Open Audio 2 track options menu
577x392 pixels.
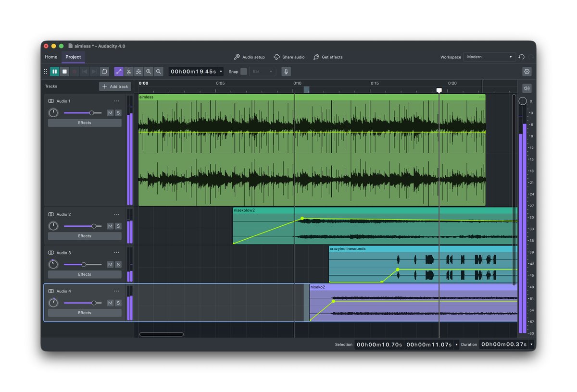tap(116, 214)
